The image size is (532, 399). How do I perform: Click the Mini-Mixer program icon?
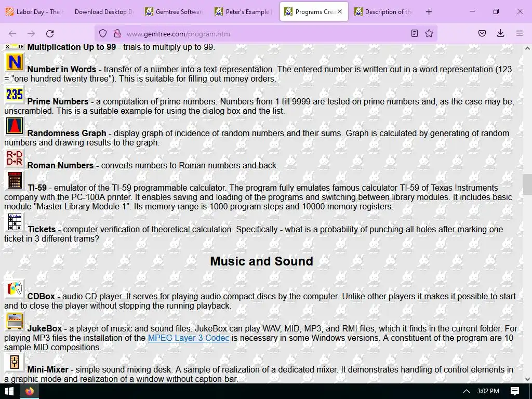[15, 362]
